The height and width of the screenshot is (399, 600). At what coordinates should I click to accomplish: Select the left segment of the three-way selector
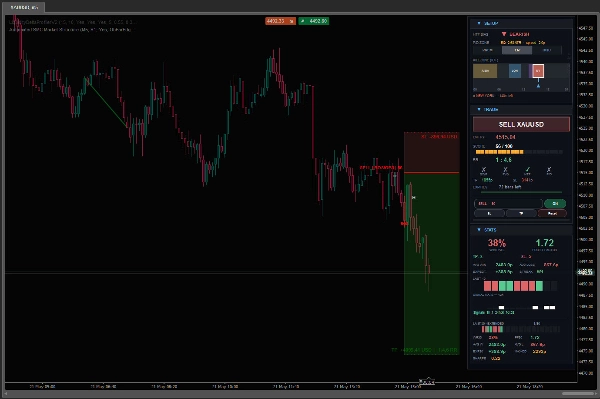coord(487,50)
